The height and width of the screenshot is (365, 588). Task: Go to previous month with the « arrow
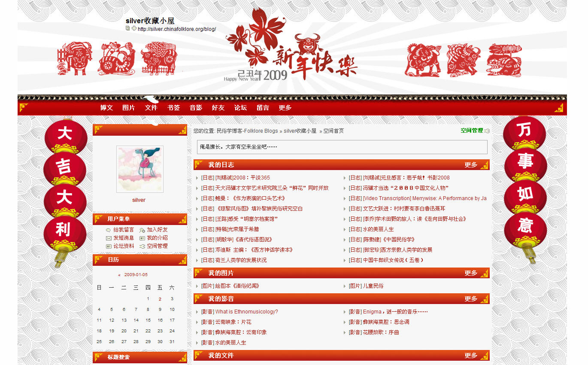pyautogui.click(x=119, y=275)
